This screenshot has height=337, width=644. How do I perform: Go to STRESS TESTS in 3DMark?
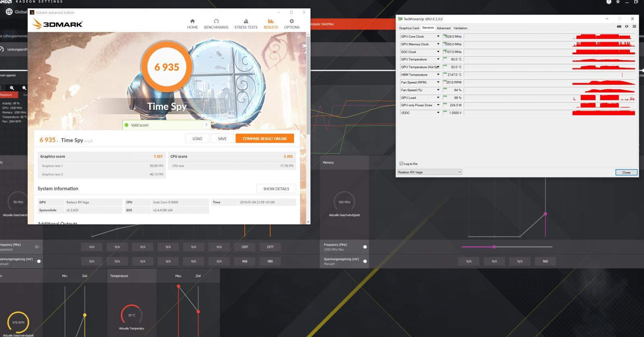(246, 24)
